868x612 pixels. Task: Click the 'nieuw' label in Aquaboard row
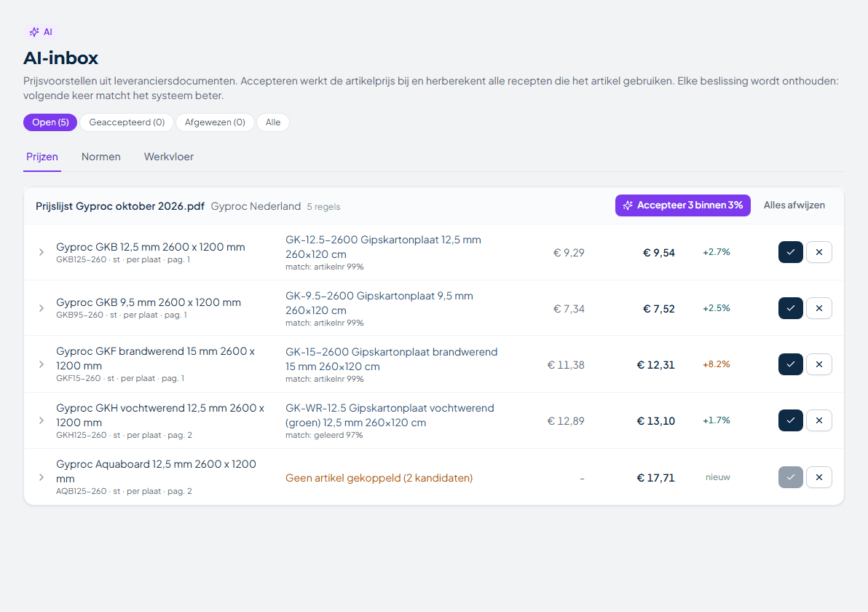click(x=718, y=477)
